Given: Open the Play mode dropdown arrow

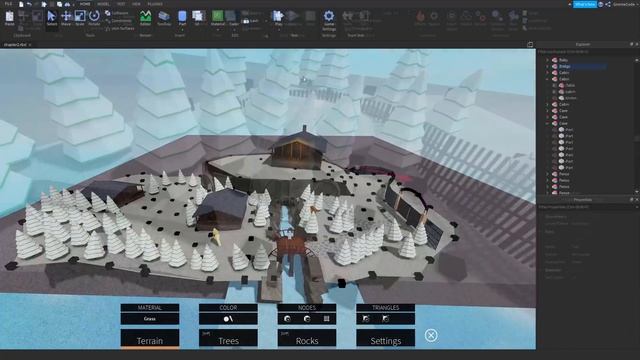Looking at the screenshot, I should coord(278,29).
